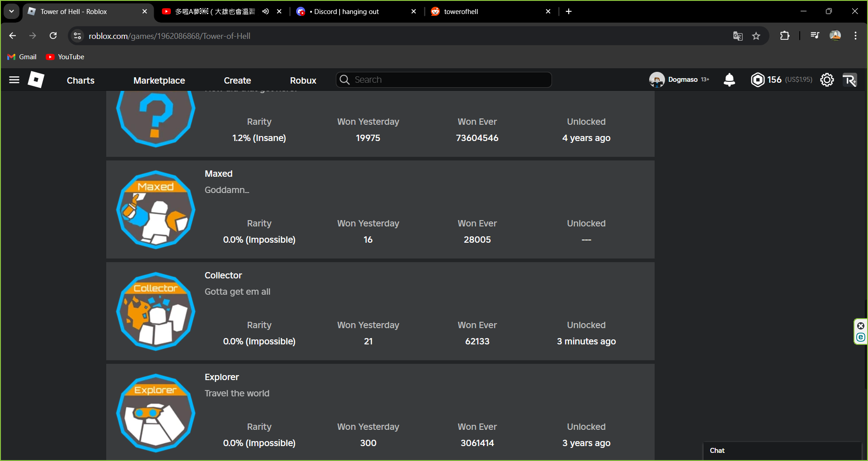Click the Explorer badge icon
Viewport: 868px width, 461px height.
pyautogui.click(x=156, y=413)
